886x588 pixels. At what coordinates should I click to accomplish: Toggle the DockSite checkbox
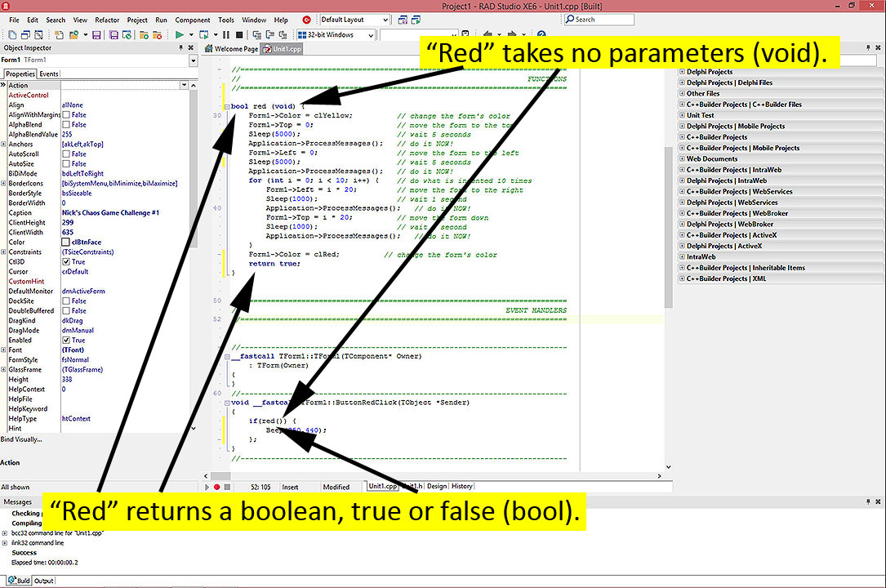click(66, 301)
